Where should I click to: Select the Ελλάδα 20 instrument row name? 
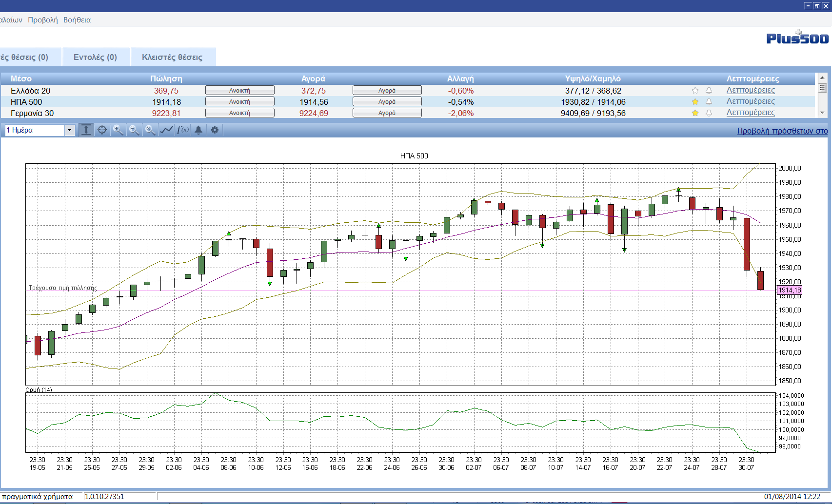[31, 91]
